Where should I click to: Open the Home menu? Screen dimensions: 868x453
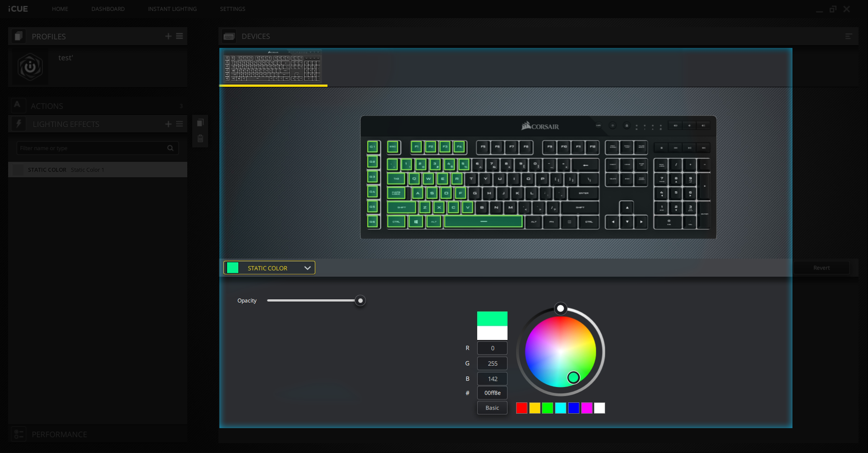[60, 9]
